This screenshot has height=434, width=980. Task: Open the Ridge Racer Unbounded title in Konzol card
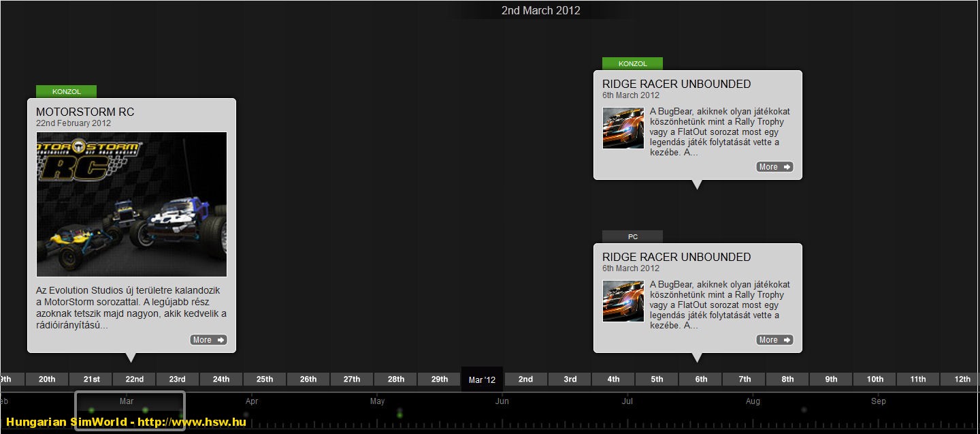point(676,84)
